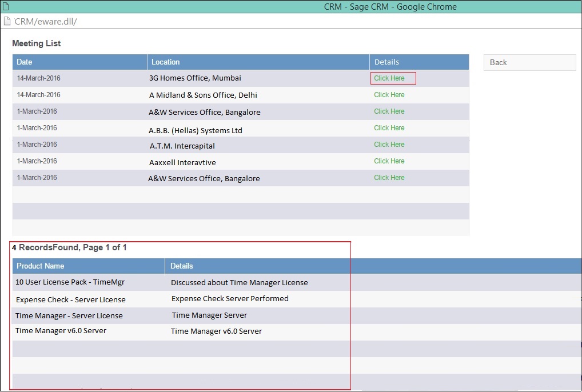Click 1-March-2016 date in A.T.M. Intercapital row
The width and height of the screenshot is (582, 392).
pyautogui.click(x=37, y=145)
